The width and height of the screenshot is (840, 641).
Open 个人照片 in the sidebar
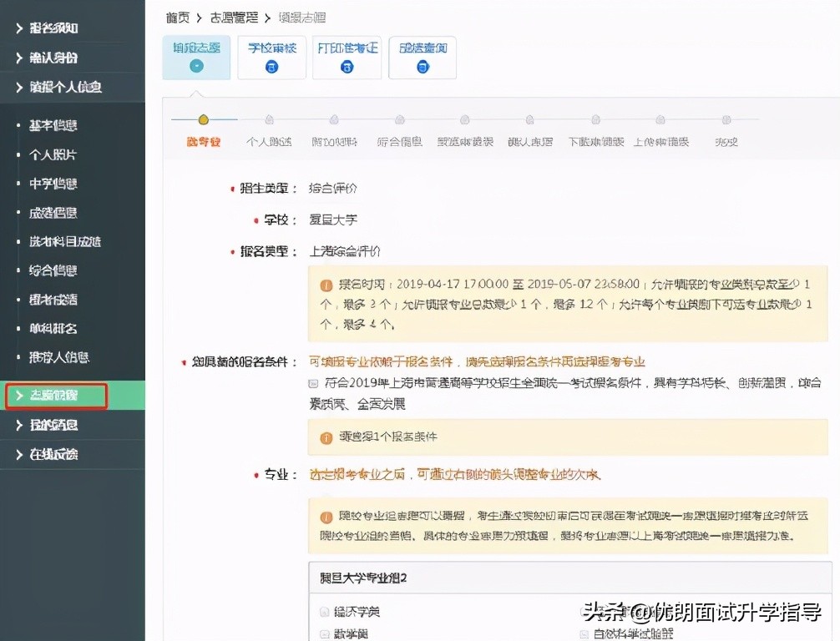coord(53,154)
